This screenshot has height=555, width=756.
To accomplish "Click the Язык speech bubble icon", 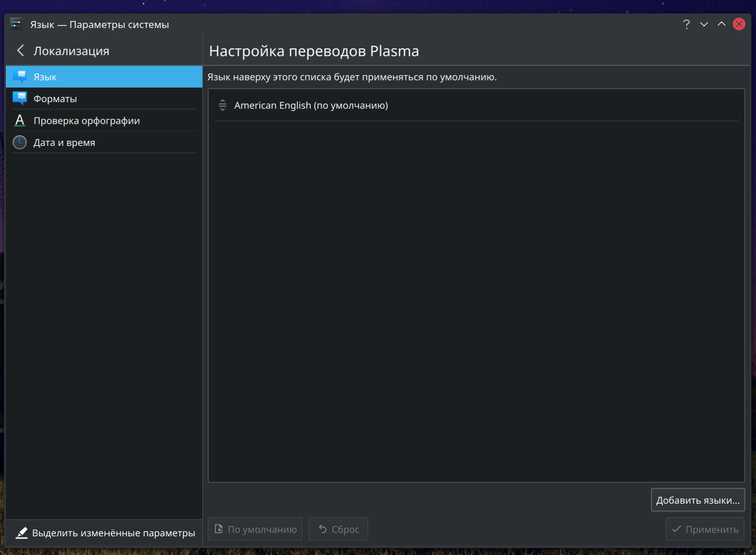I will pyautogui.click(x=20, y=76).
